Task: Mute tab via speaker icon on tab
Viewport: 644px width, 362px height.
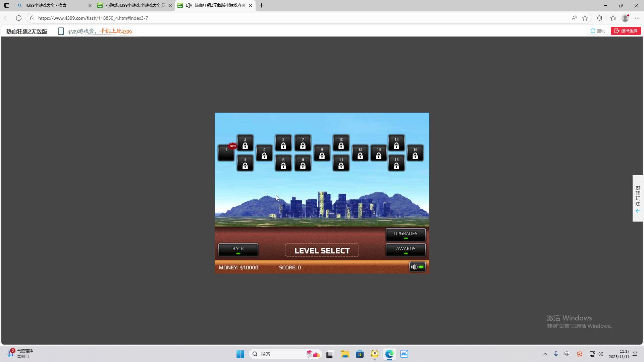Action: [x=189, y=5]
